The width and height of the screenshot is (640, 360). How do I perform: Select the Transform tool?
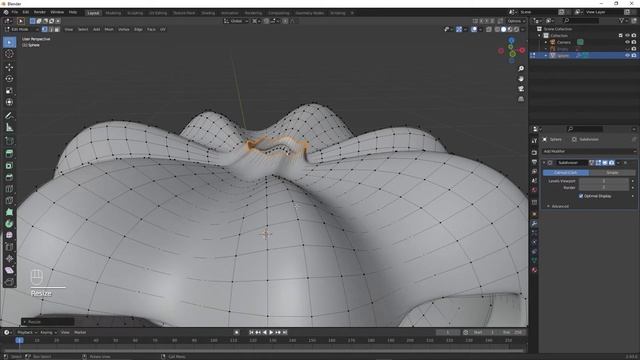(x=9, y=102)
